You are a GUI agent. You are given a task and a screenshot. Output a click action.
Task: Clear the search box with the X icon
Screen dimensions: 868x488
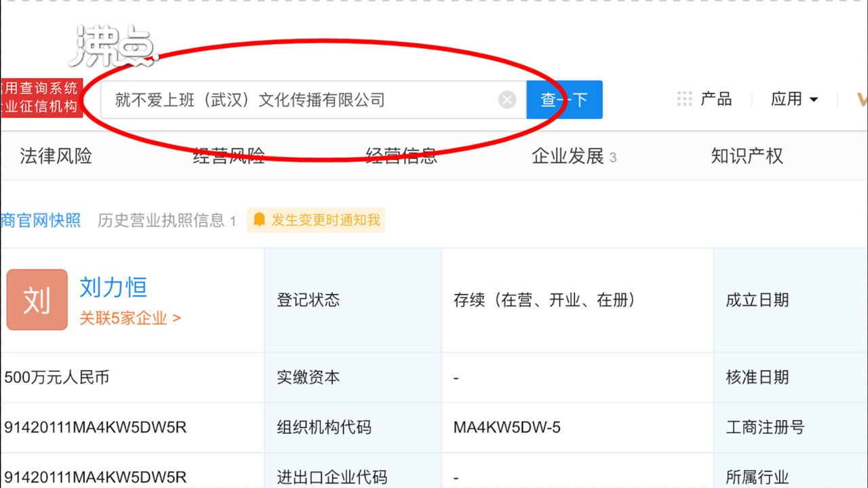[x=507, y=100]
